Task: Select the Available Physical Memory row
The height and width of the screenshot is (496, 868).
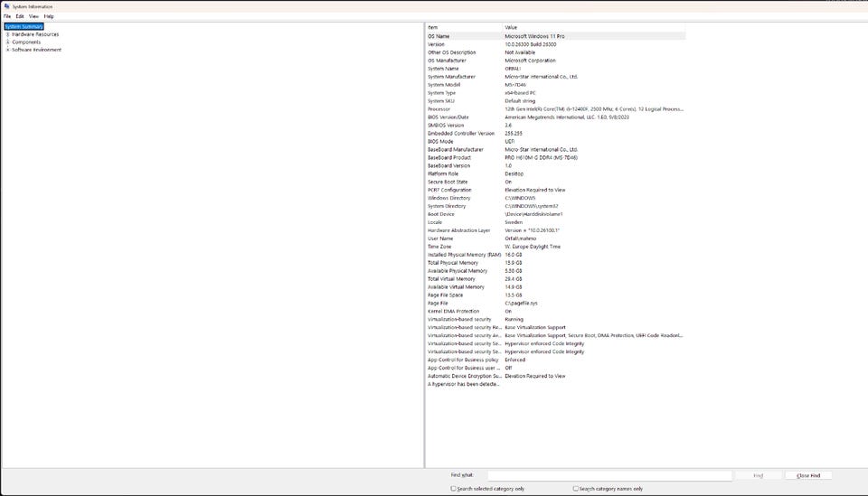Action: coord(556,271)
